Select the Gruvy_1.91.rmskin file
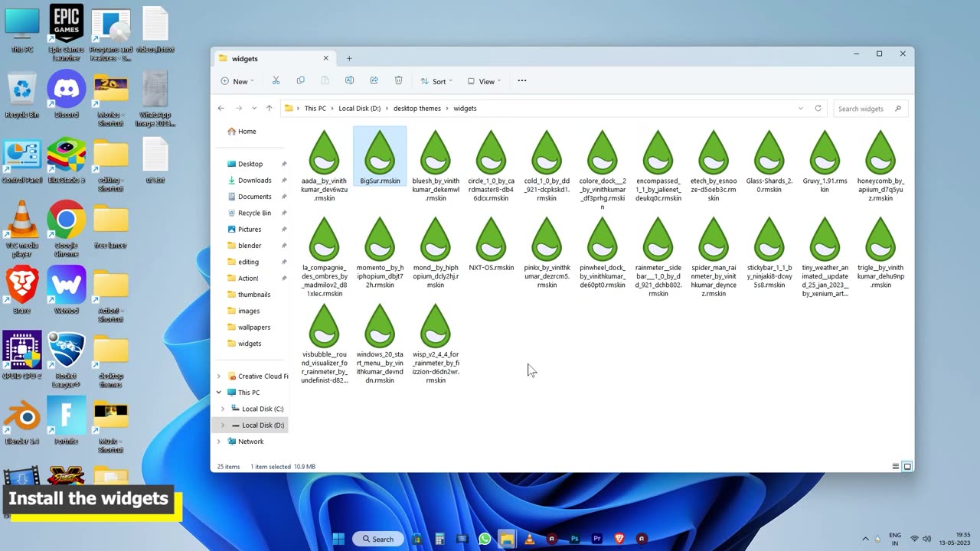980x551 pixels. pos(825,161)
